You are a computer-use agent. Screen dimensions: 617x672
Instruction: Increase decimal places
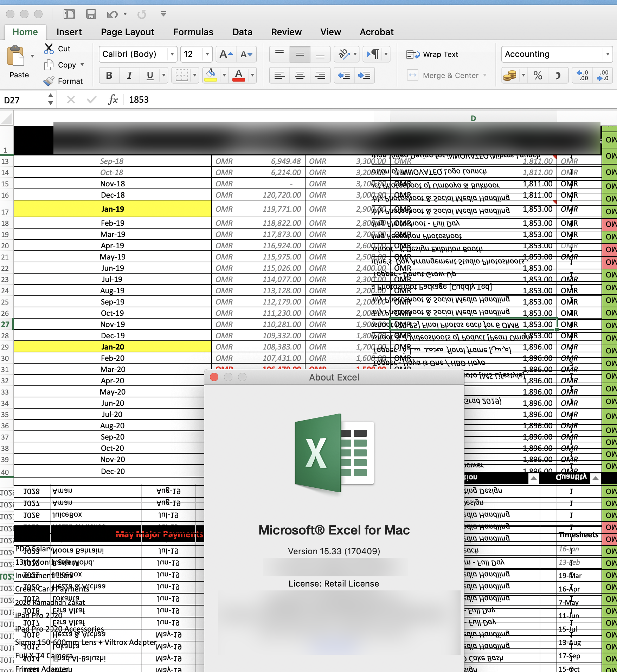click(582, 75)
